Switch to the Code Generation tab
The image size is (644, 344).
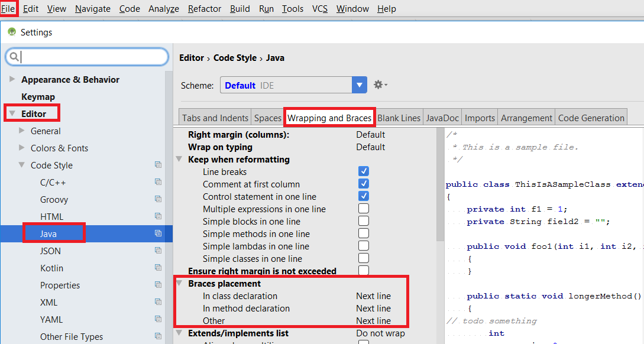click(x=591, y=118)
